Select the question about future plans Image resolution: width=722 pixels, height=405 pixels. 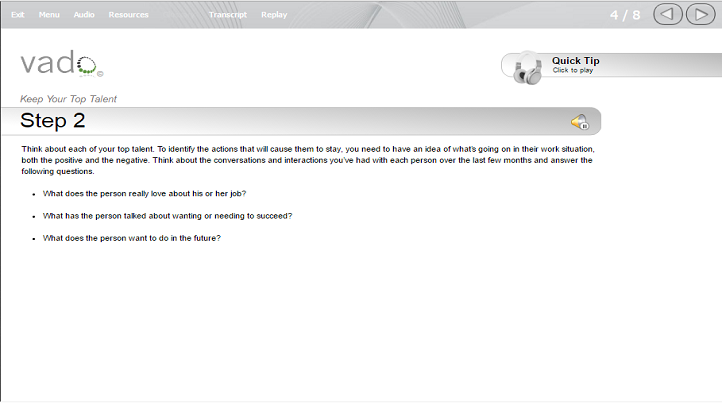(x=132, y=238)
